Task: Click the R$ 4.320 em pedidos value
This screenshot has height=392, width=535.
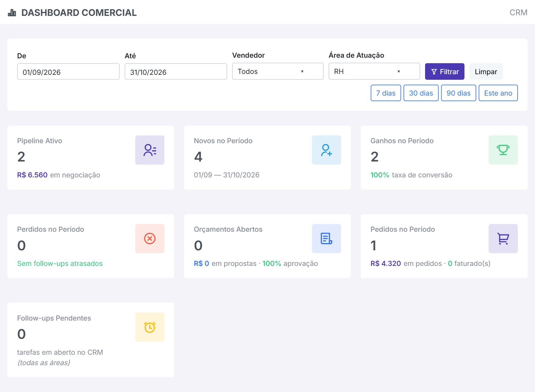Action: (406, 263)
